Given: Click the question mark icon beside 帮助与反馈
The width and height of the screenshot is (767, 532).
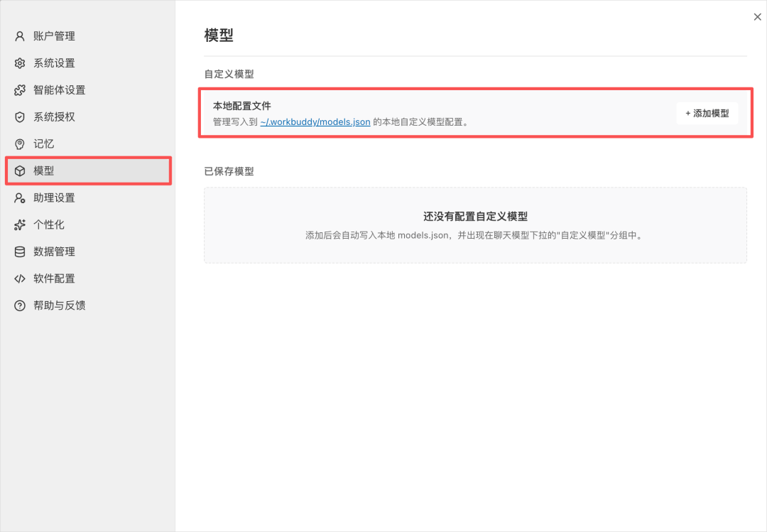Looking at the screenshot, I should [20, 305].
